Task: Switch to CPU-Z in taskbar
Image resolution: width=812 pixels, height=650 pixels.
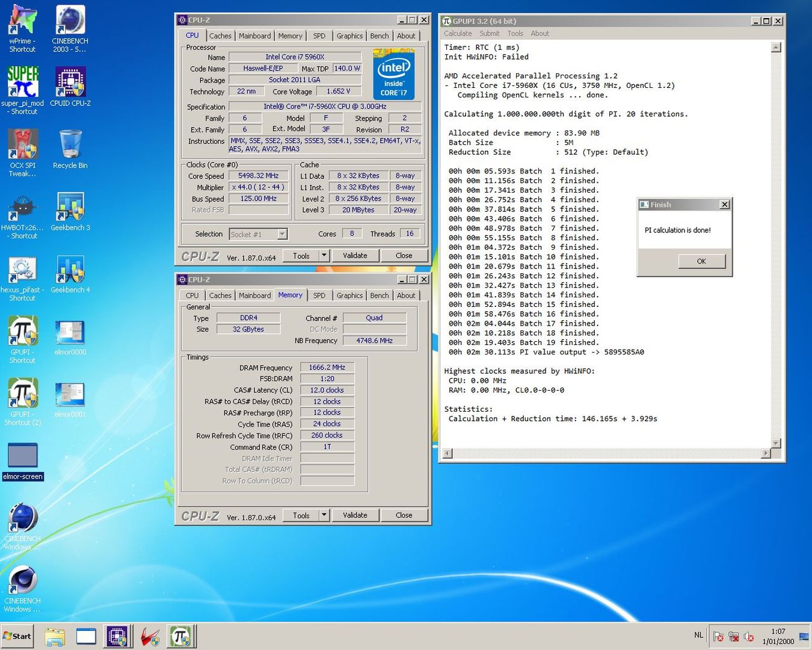Action: click(117, 637)
